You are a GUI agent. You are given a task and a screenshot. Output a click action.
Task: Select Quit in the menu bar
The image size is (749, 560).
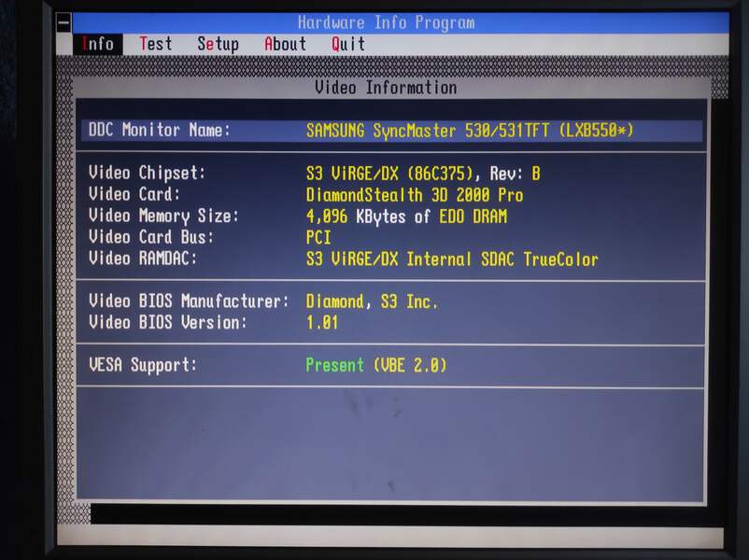click(x=348, y=44)
